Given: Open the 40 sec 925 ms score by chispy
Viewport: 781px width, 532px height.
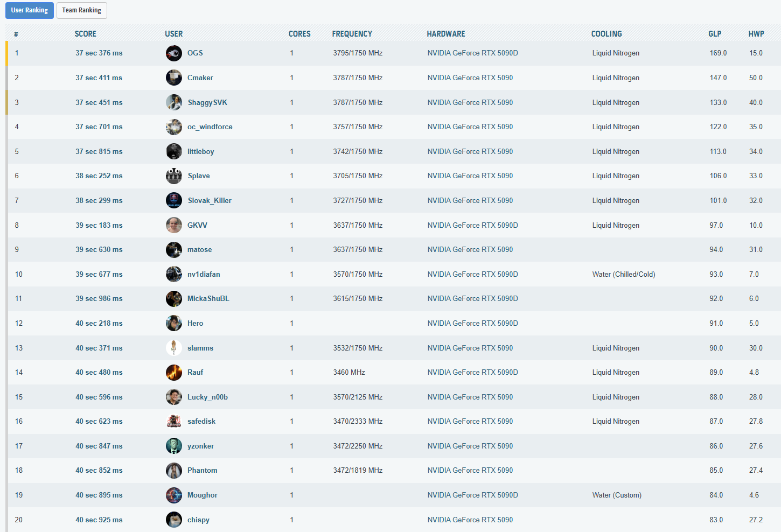Looking at the screenshot, I should (x=99, y=520).
